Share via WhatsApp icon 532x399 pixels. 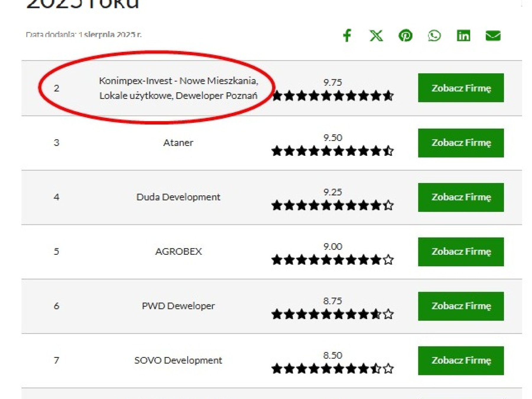pyautogui.click(x=434, y=35)
